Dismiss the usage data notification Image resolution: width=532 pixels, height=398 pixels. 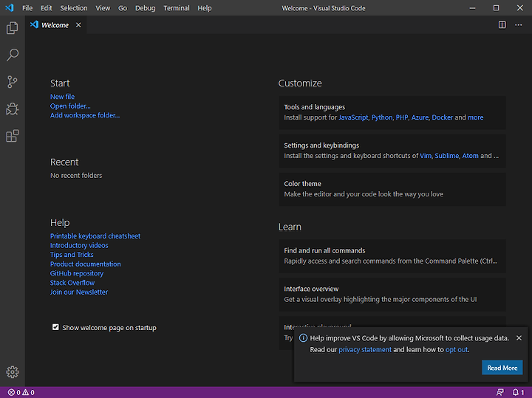pos(519,337)
